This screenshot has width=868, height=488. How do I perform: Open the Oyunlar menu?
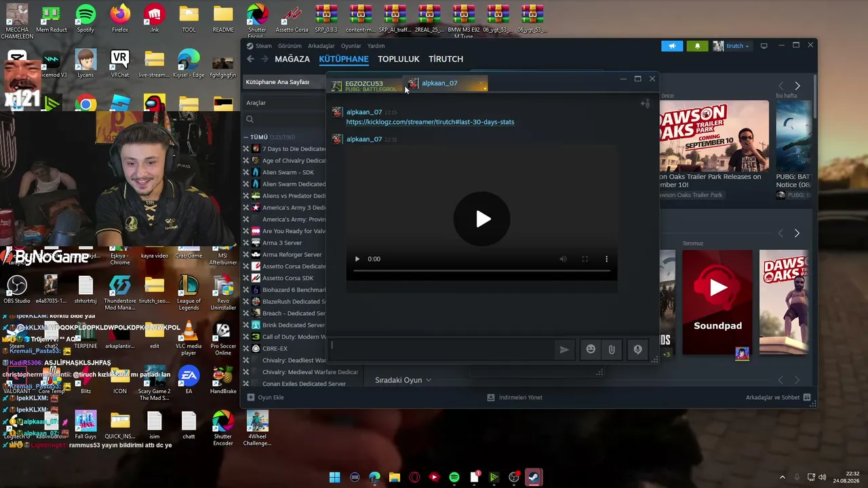click(x=351, y=46)
